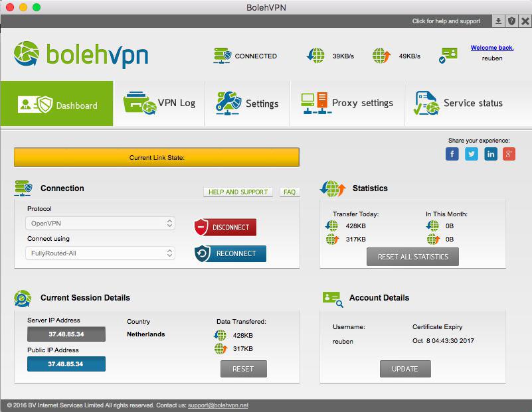The image size is (532, 412).
Task: Click Click for help and support text
Action: (x=446, y=21)
